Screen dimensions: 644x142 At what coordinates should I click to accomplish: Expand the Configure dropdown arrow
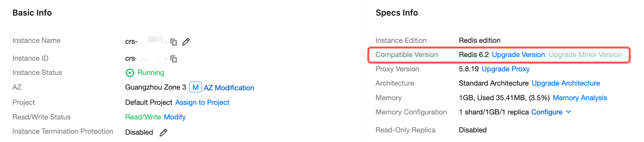[x=569, y=112]
